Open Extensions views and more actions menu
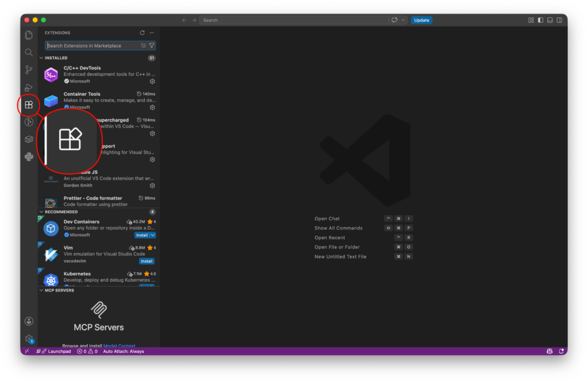The width and height of the screenshot is (588, 382). [152, 33]
